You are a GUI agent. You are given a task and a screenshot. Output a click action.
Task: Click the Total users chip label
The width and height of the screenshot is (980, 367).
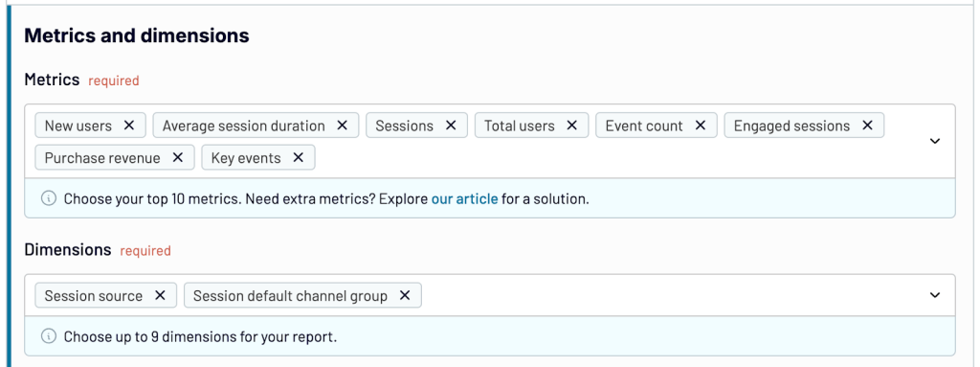(520, 126)
